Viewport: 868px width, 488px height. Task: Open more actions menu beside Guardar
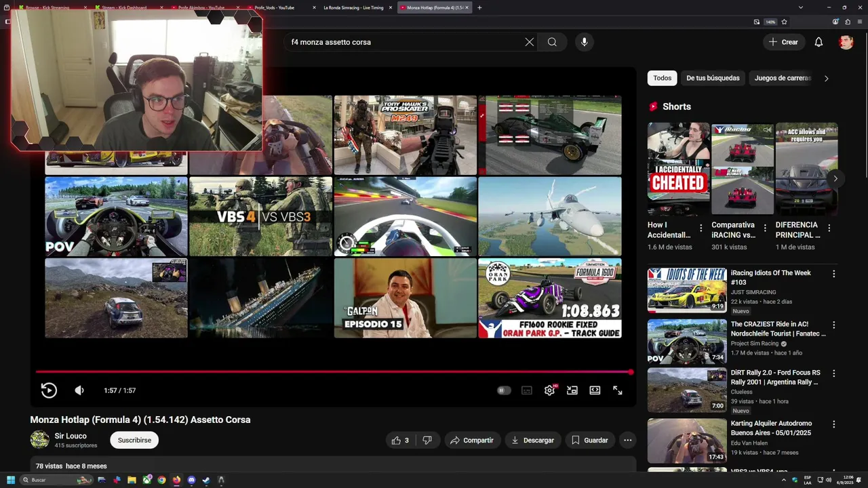coord(628,441)
